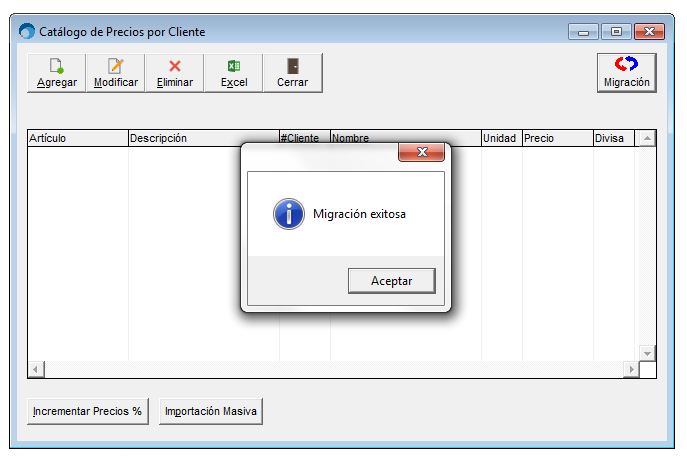Select the Unidad column header
687x461 pixels.
coord(502,138)
